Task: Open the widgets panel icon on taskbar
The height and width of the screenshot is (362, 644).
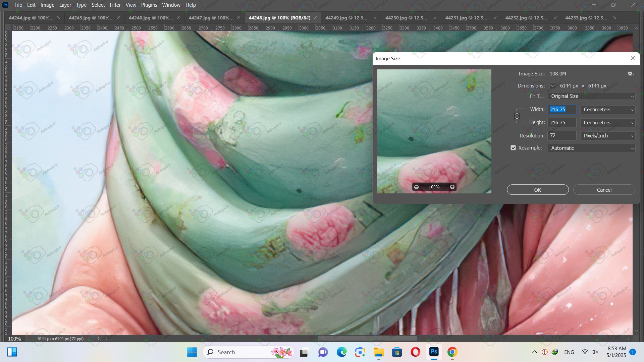Action: tap(12, 352)
